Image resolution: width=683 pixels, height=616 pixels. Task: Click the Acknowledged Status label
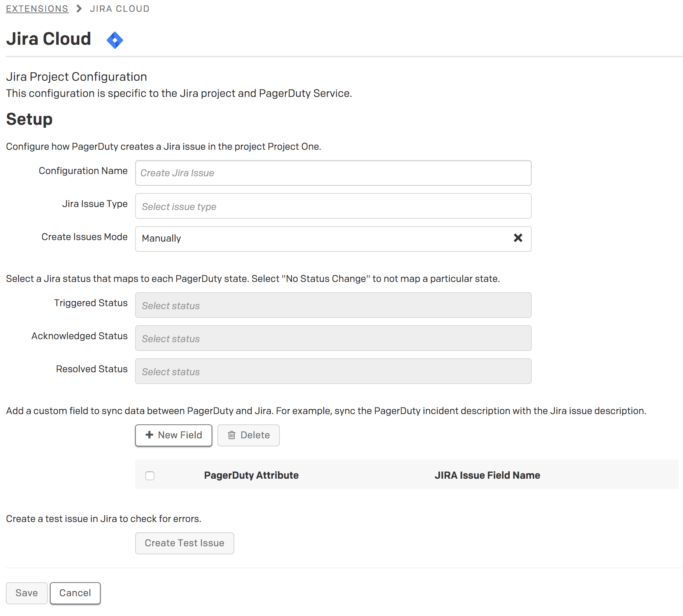click(x=80, y=336)
